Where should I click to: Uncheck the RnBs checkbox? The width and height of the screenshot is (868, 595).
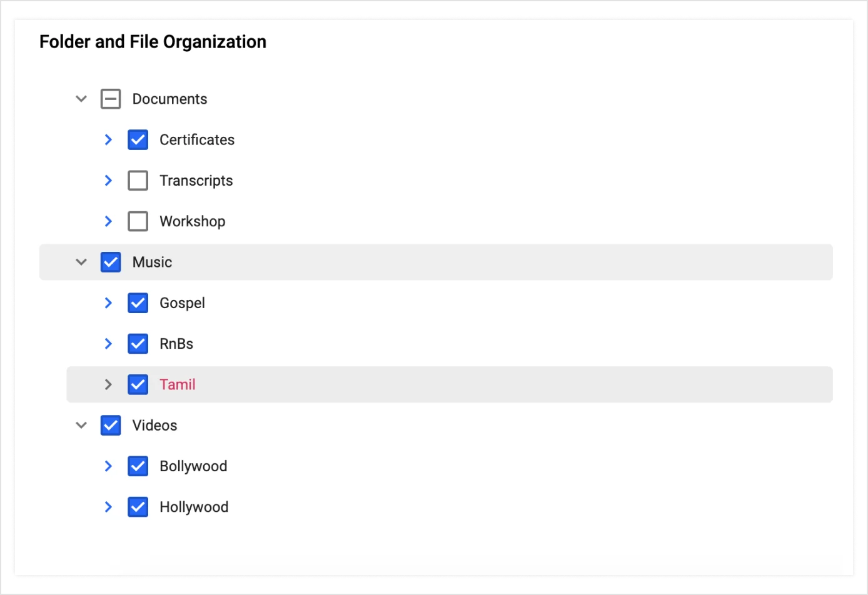click(138, 343)
